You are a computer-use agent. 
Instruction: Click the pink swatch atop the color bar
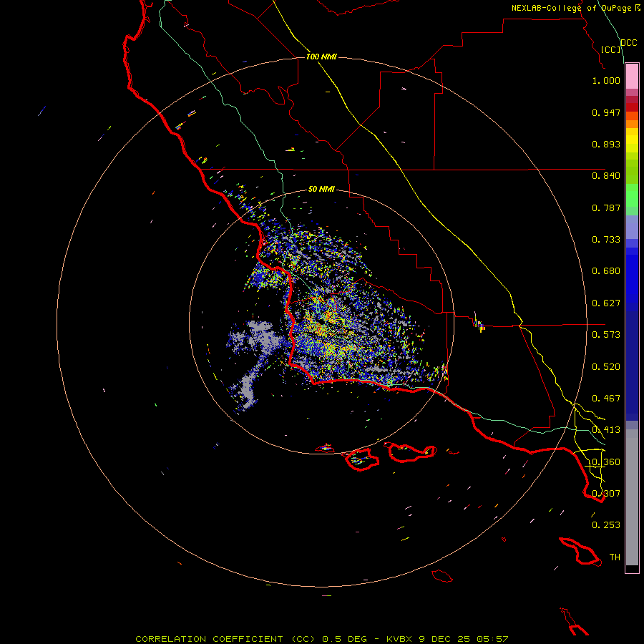click(x=632, y=77)
